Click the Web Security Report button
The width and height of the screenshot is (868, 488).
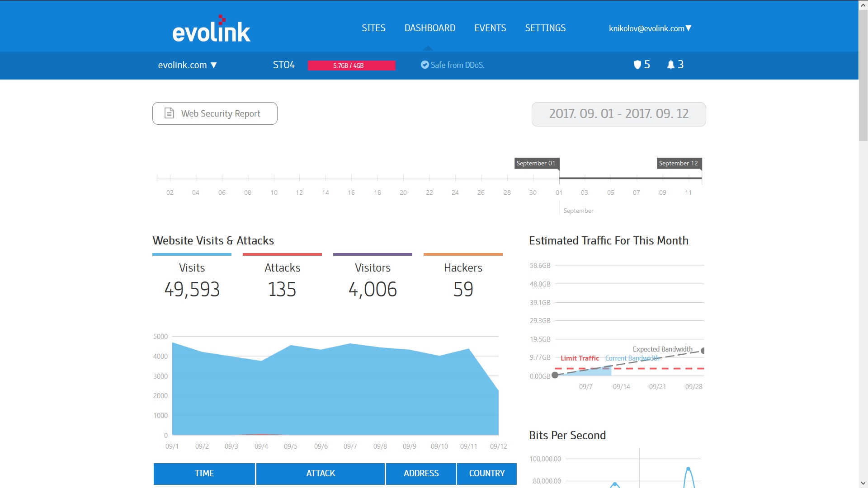point(215,113)
